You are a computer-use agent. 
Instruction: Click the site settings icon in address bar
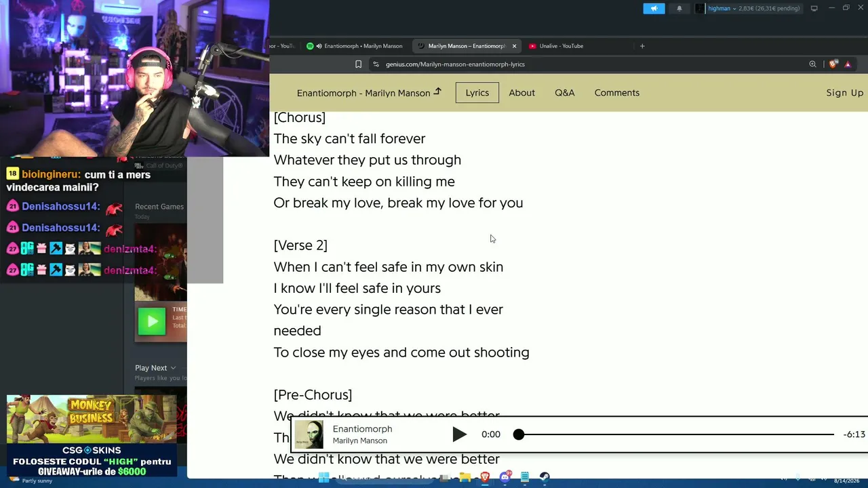(x=376, y=64)
